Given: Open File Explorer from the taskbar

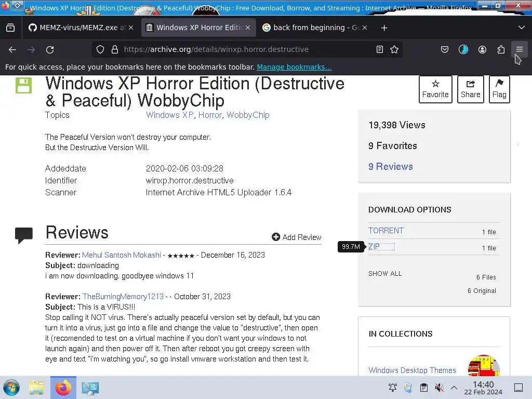Looking at the screenshot, I should click(36, 388).
